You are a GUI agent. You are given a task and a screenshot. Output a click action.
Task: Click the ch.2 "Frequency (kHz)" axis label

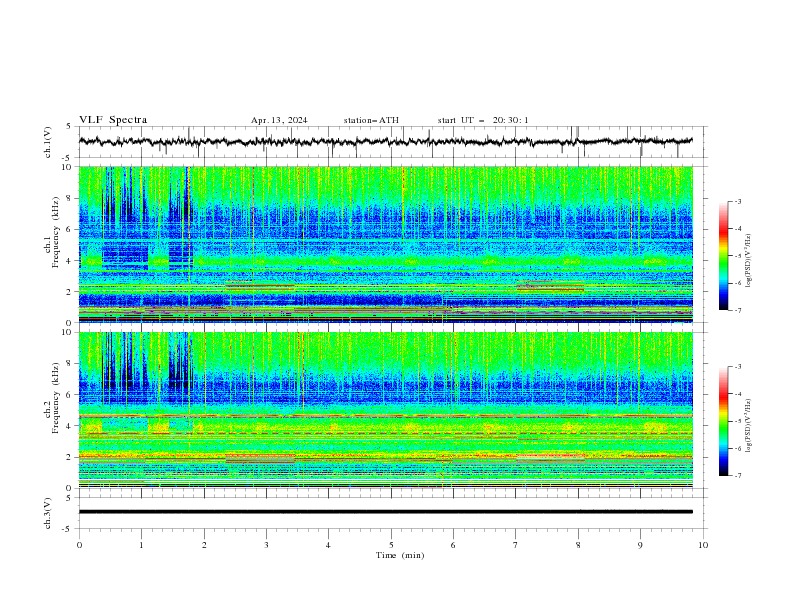pos(55,398)
